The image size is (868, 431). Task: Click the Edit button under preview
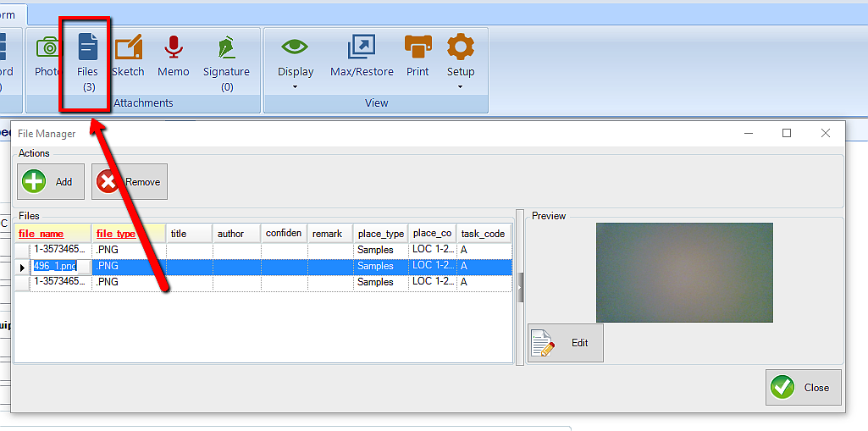coord(565,343)
